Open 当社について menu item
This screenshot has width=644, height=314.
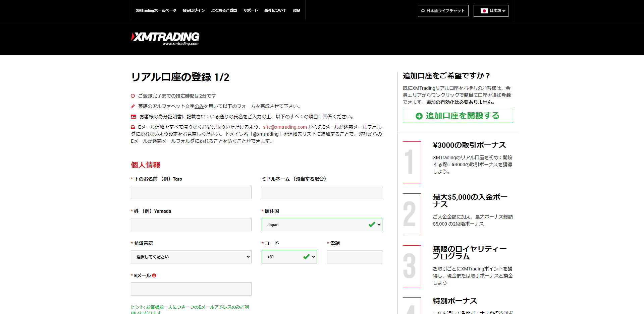275,10
